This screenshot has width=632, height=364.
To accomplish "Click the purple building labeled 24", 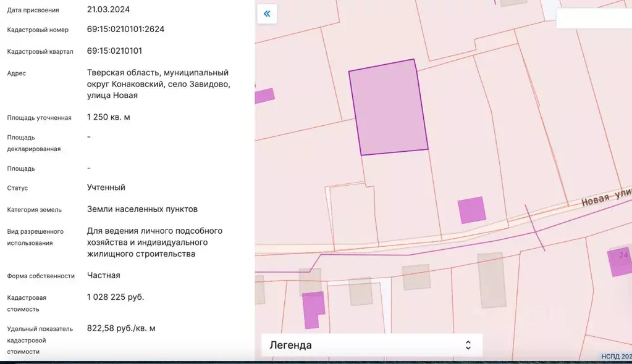I will pyautogui.click(x=620, y=262).
